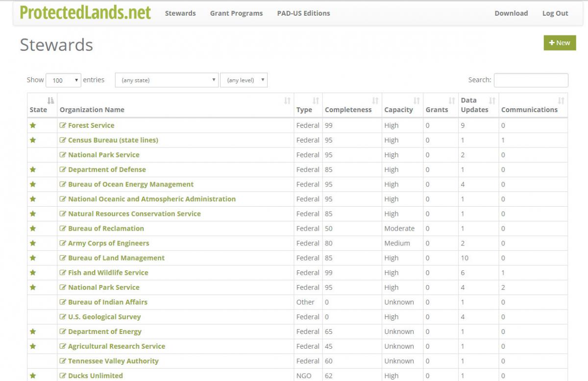
Task: Click the edit icon beside Forest Service
Action: tap(63, 125)
